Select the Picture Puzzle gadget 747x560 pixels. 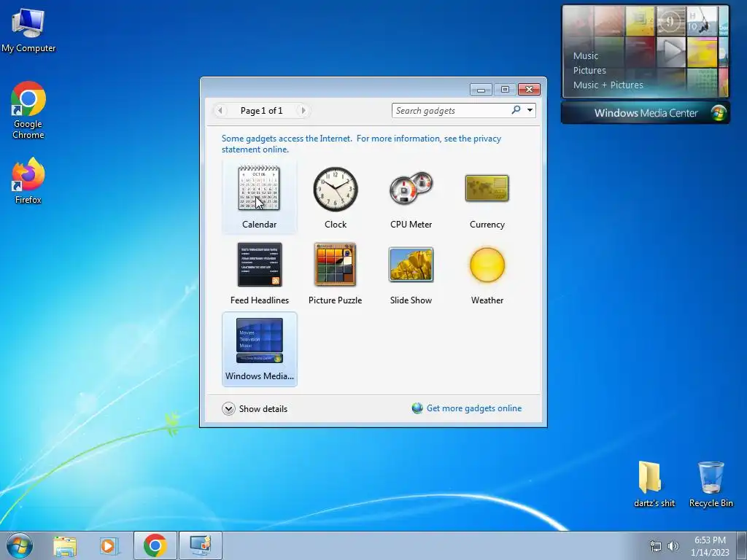(336, 273)
